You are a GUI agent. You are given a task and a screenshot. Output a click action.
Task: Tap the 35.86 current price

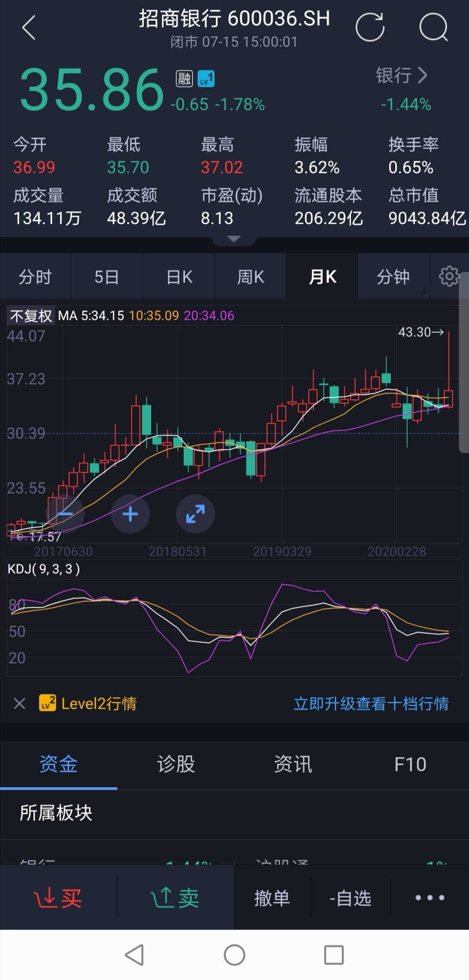pyautogui.click(x=92, y=90)
